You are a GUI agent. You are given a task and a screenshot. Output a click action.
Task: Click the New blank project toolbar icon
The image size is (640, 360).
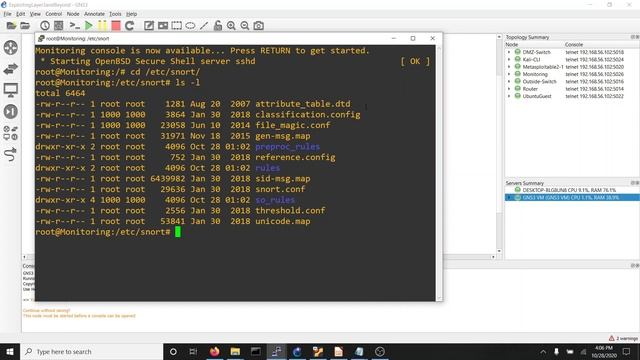point(11,26)
